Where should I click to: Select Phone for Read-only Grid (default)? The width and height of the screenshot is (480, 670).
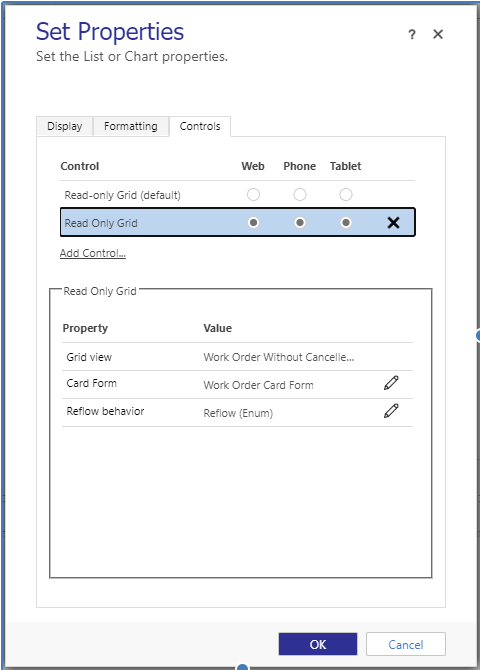point(300,194)
